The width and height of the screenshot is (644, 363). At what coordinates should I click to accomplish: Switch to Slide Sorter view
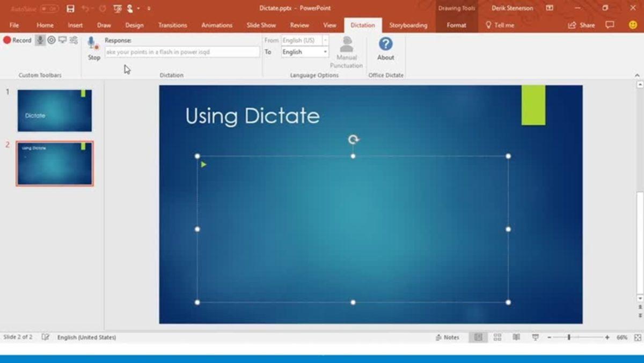point(496,337)
